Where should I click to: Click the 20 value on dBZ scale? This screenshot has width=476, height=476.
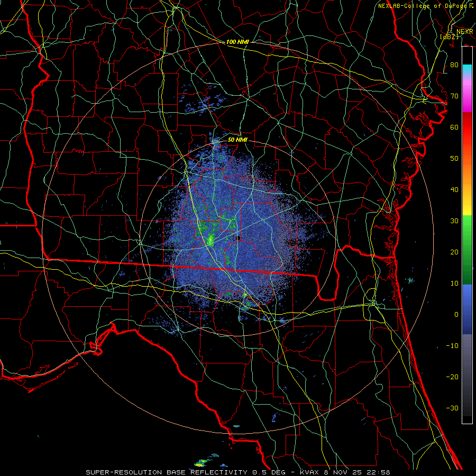[454, 252]
